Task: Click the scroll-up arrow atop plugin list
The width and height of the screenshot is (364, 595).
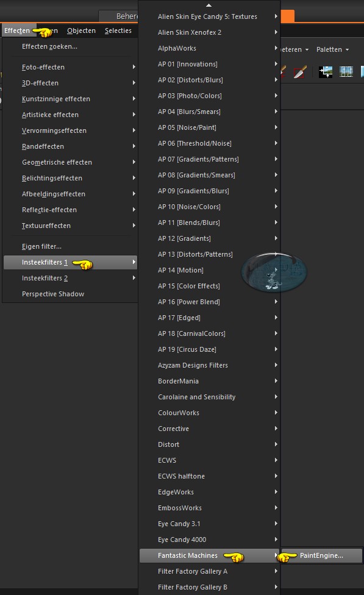Action: (x=209, y=5)
